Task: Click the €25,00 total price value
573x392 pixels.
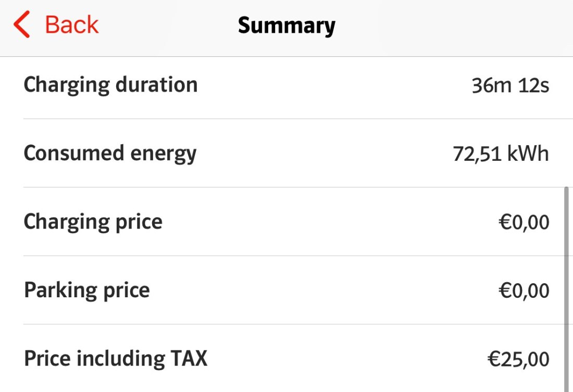Action: (x=518, y=359)
